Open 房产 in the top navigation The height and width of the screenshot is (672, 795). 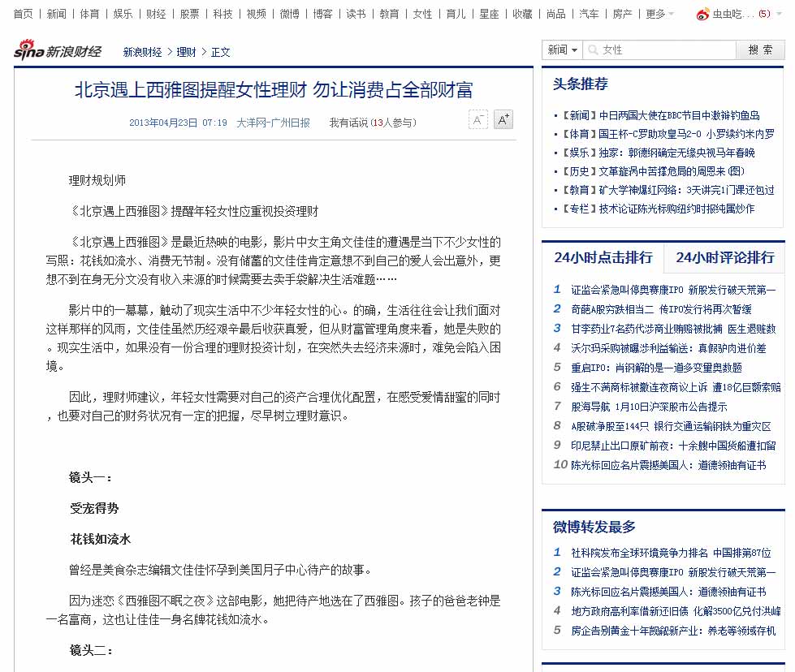[622, 14]
